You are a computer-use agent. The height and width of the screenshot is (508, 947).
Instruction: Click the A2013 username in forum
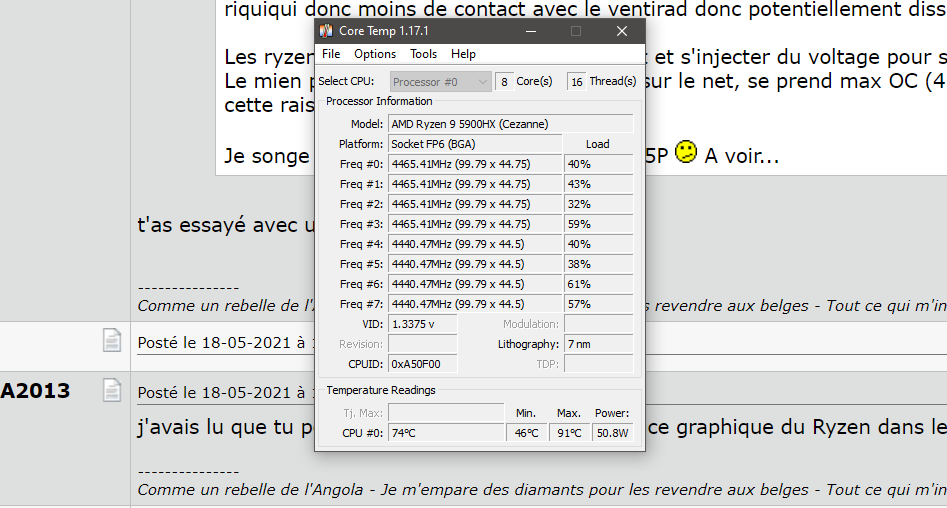pos(35,391)
